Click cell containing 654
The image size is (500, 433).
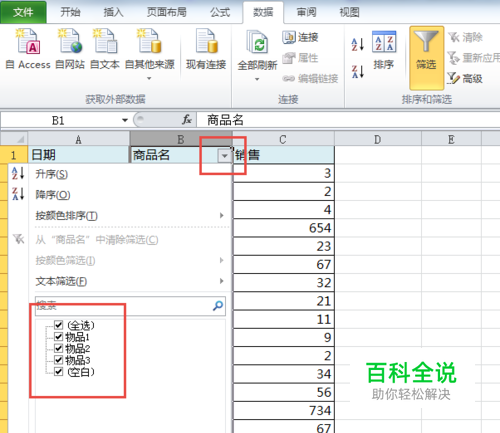[x=283, y=228]
